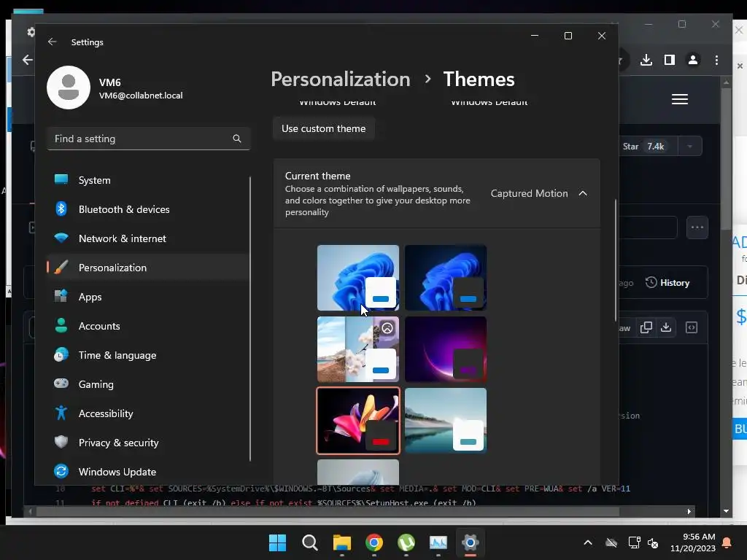Click the Settings window scrollbar
This screenshot has height=560, width=747.
pyautogui.click(x=616, y=260)
